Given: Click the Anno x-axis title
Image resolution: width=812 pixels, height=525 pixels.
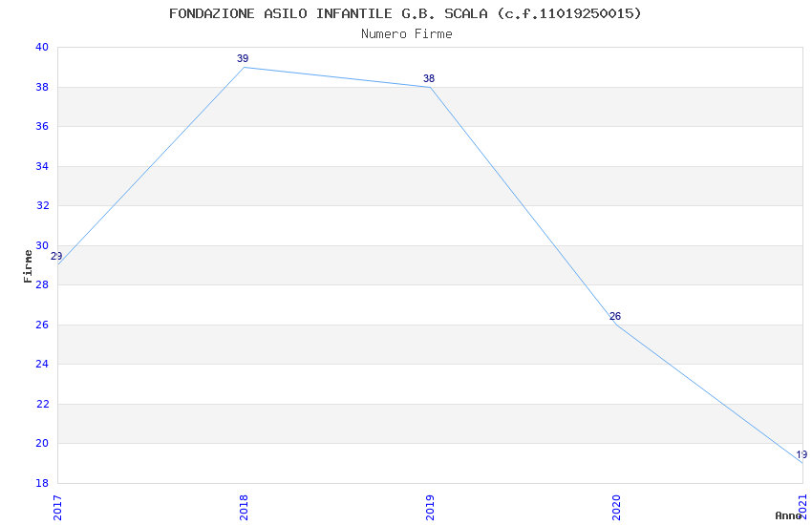Looking at the screenshot, I should [x=788, y=515].
